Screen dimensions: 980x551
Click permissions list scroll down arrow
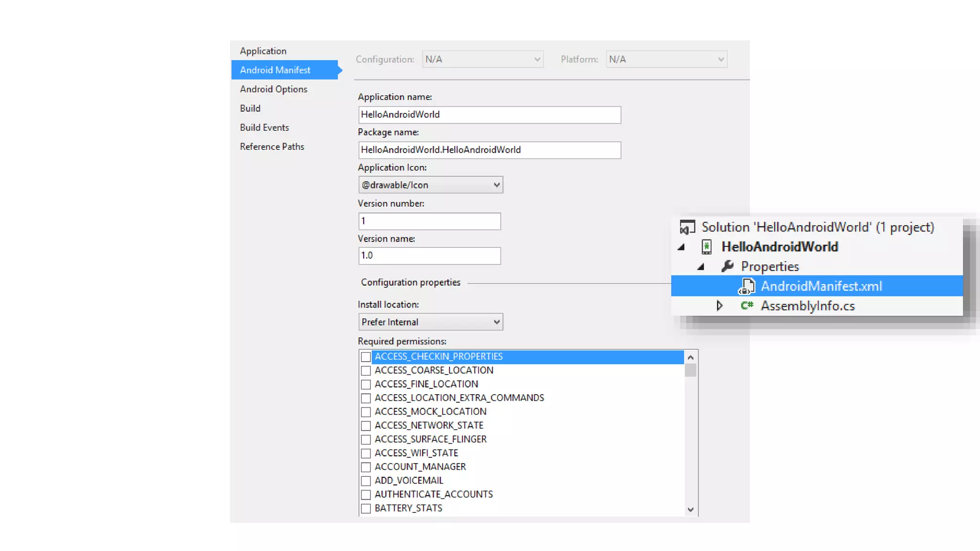[x=690, y=509]
